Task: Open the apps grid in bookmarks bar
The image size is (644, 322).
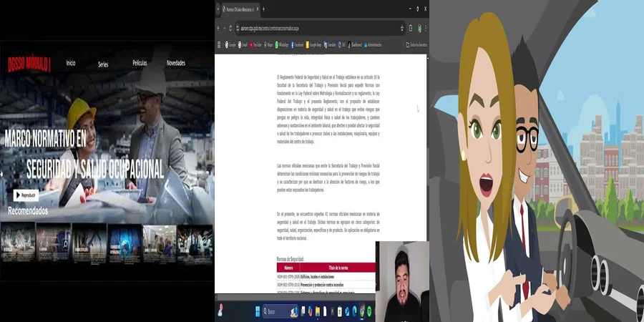Action: coord(219,45)
